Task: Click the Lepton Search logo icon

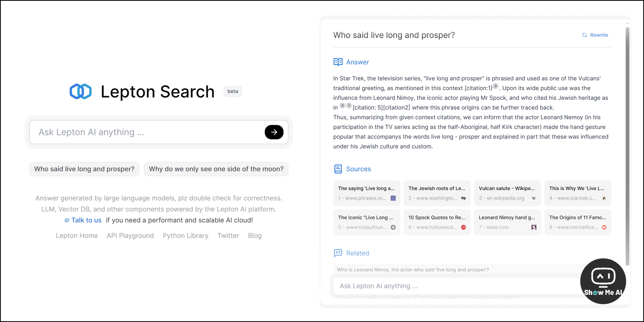Action: point(80,91)
